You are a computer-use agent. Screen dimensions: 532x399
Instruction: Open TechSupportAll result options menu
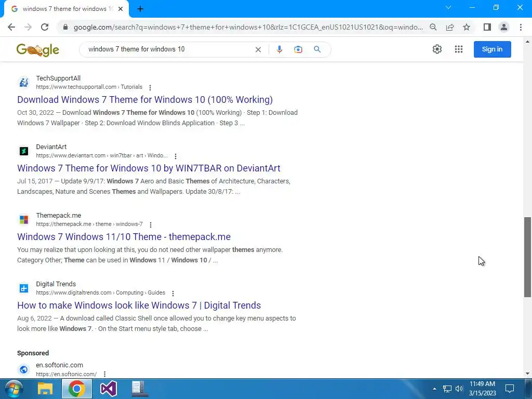[x=150, y=87]
